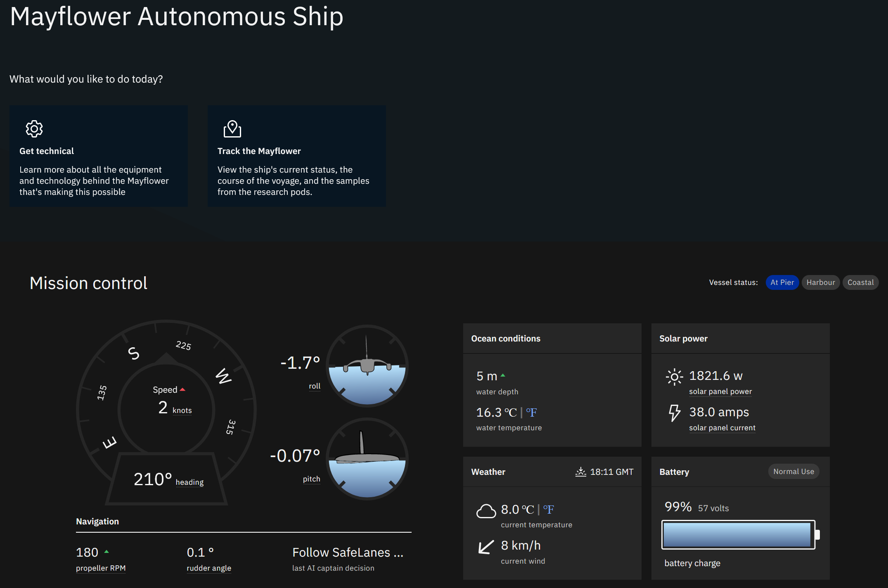888x588 pixels.
Task: Click the propeller RPM label
Action: click(x=101, y=568)
